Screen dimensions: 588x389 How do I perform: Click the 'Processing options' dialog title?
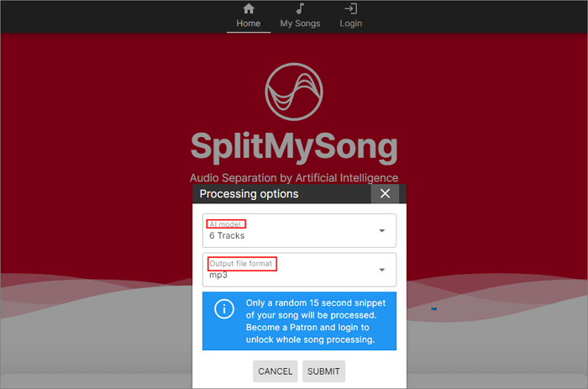tap(249, 194)
